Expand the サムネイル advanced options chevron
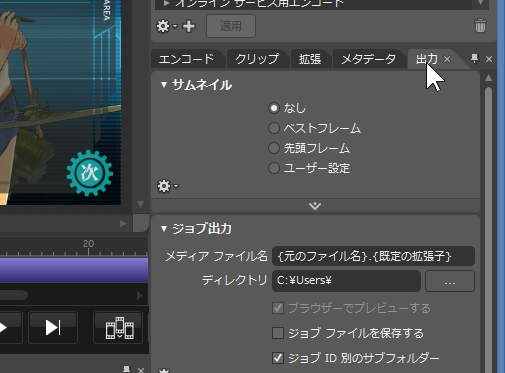Image resolution: width=505 pixels, height=373 pixels. point(315,206)
